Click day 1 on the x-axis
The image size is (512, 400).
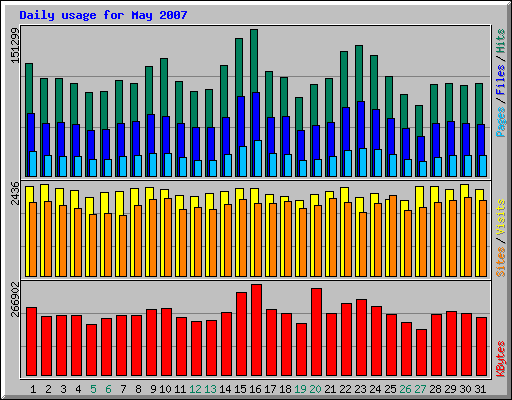coord(33,389)
